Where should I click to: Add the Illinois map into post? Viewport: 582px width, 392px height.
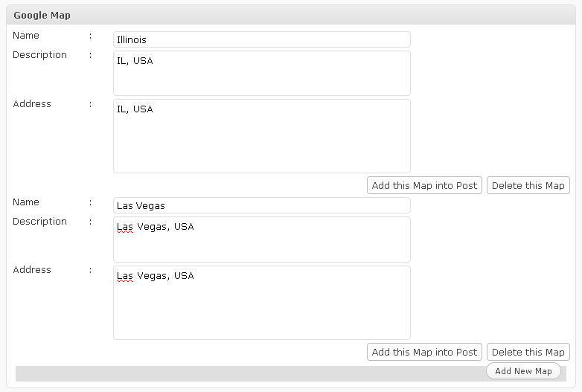pyautogui.click(x=424, y=185)
